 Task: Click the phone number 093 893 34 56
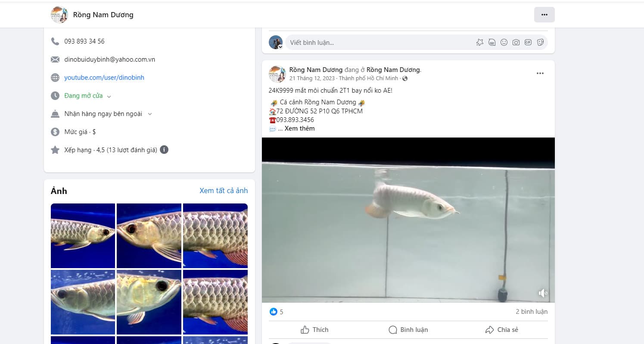[x=84, y=41]
